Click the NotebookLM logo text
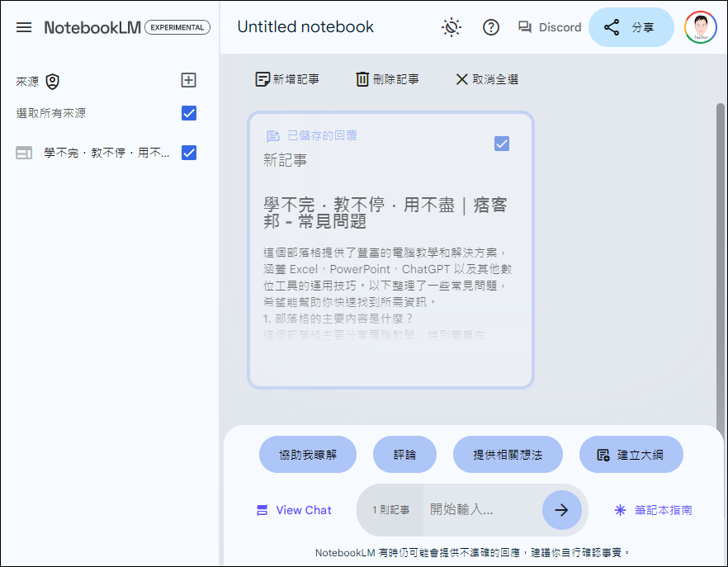Screen dimensions: 728x567 (x=92, y=27)
